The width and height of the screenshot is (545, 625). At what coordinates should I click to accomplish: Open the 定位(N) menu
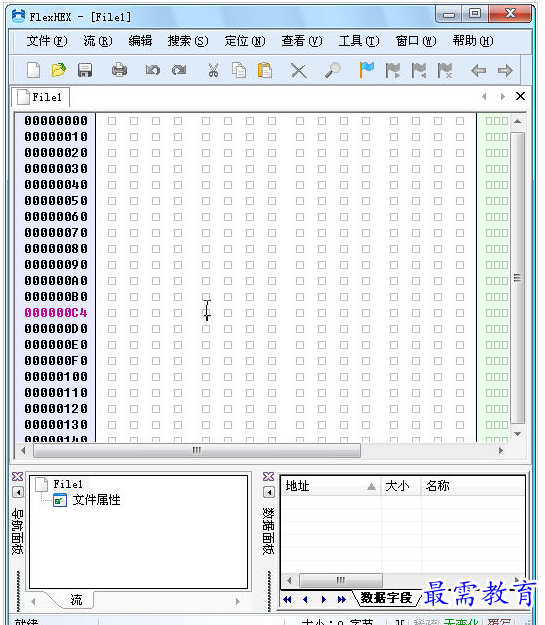(x=245, y=41)
